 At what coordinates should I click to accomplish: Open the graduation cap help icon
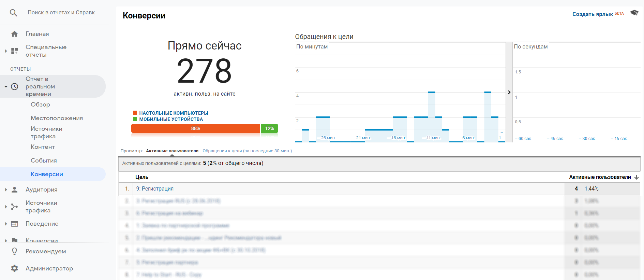[634, 13]
